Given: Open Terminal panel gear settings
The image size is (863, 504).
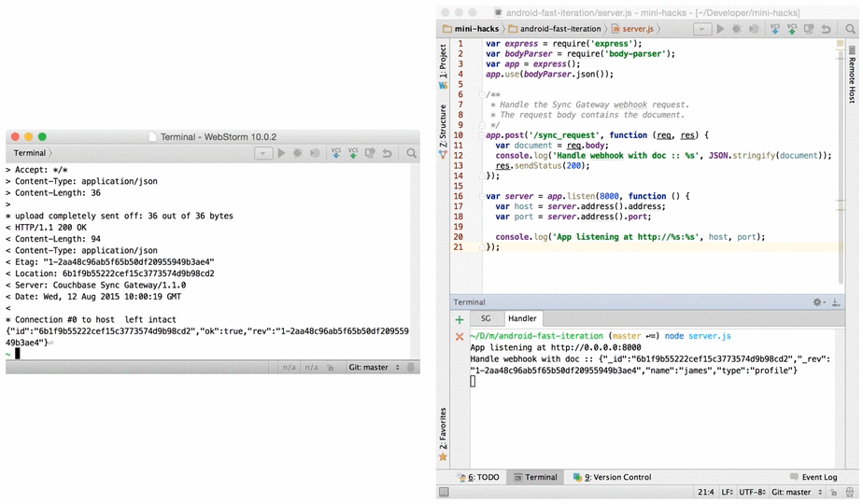Looking at the screenshot, I should tap(818, 302).
